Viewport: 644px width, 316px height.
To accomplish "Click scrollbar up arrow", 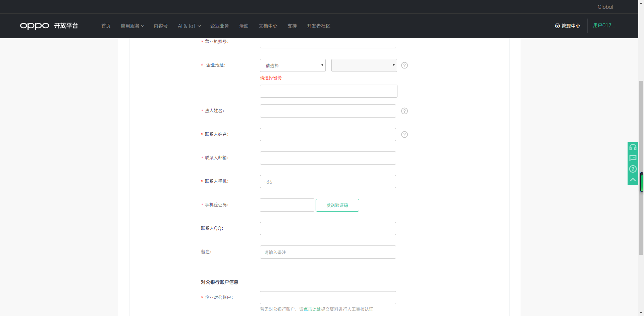I will click(x=641, y=3).
